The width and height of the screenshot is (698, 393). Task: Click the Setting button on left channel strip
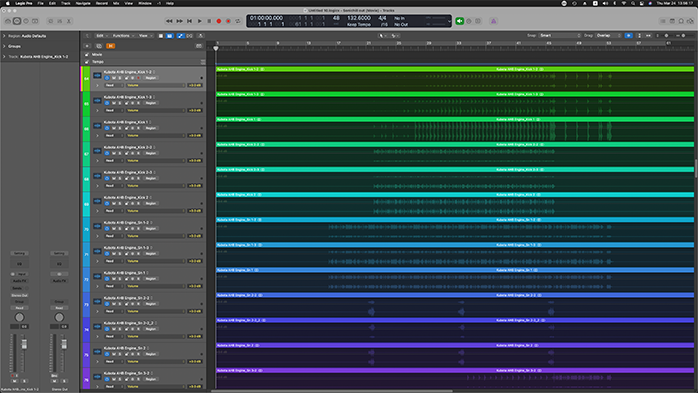click(x=19, y=253)
